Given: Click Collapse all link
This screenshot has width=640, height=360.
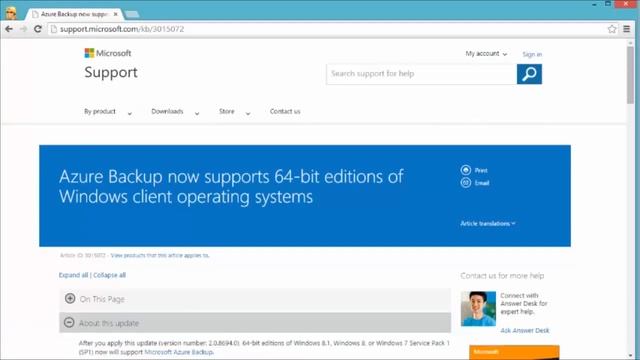Looking at the screenshot, I should coord(109,275).
